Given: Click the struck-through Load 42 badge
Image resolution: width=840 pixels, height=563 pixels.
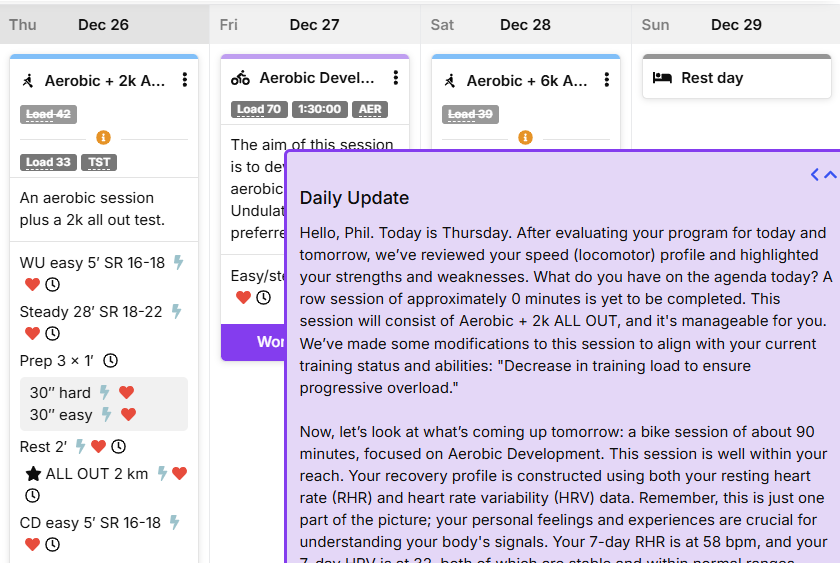Looking at the screenshot, I should tap(49, 114).
